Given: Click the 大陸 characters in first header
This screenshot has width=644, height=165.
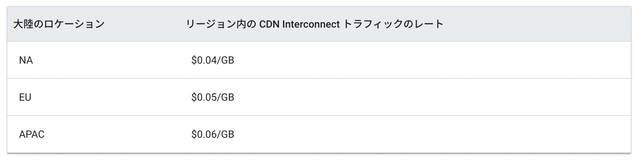Looking at the screenshot, I should tap(23, 24).
